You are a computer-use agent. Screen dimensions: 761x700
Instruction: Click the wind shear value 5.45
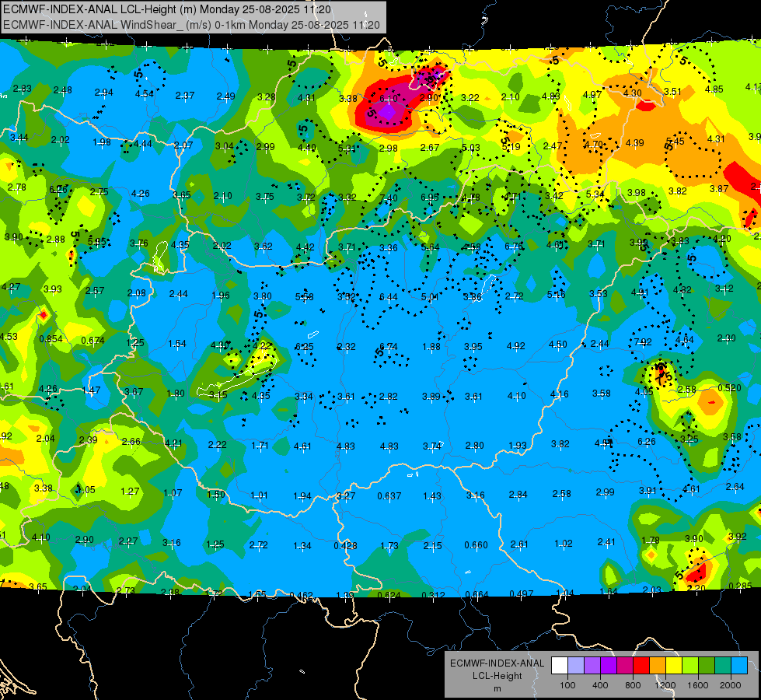tap(675, 142)
